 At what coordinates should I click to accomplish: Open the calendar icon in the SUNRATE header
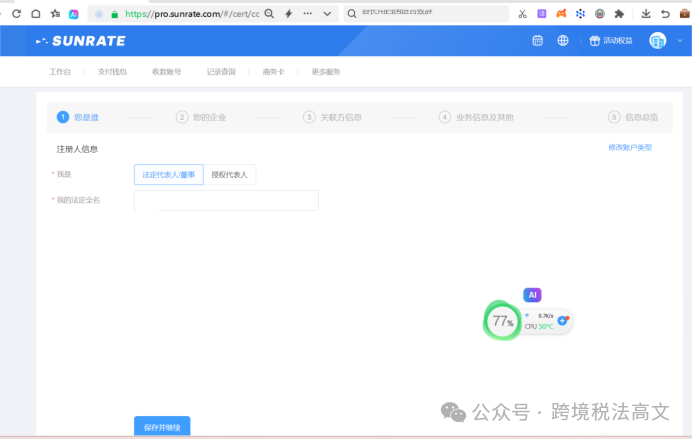[x=538, y=41]
